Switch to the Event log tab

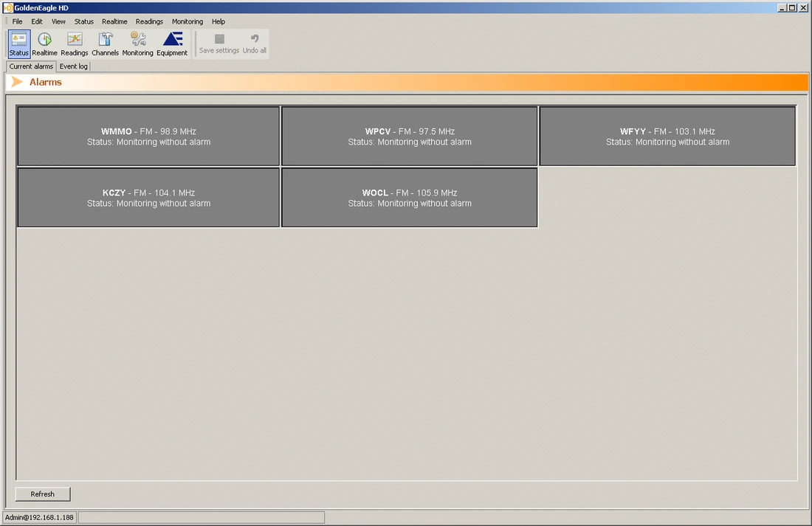coord(74,66)
